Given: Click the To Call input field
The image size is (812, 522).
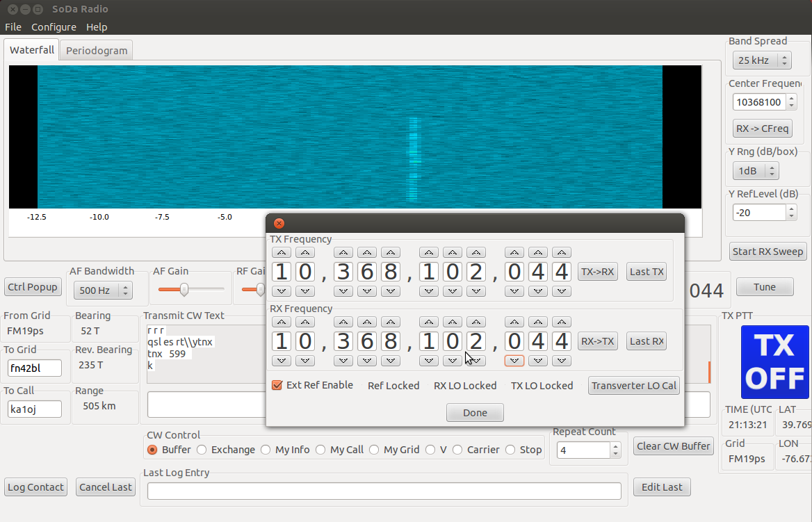Looking at the screenshot, I should pos(35,409).
